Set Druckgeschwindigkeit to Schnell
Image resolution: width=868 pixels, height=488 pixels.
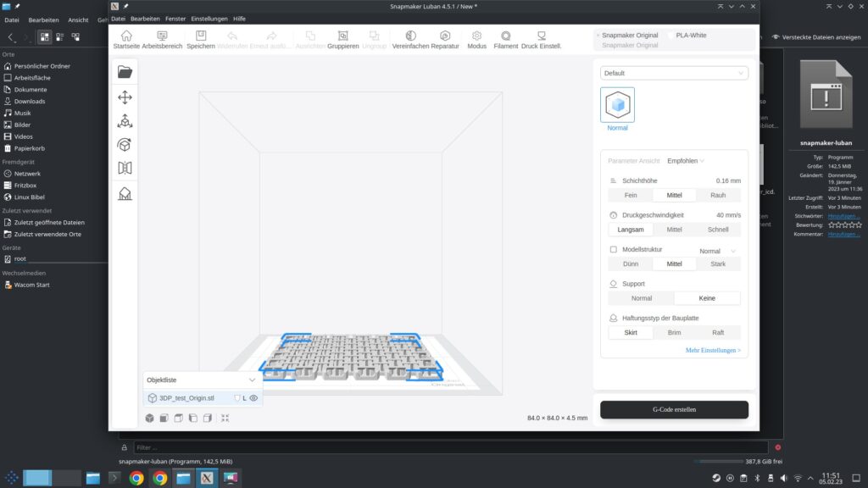point(718,230)
